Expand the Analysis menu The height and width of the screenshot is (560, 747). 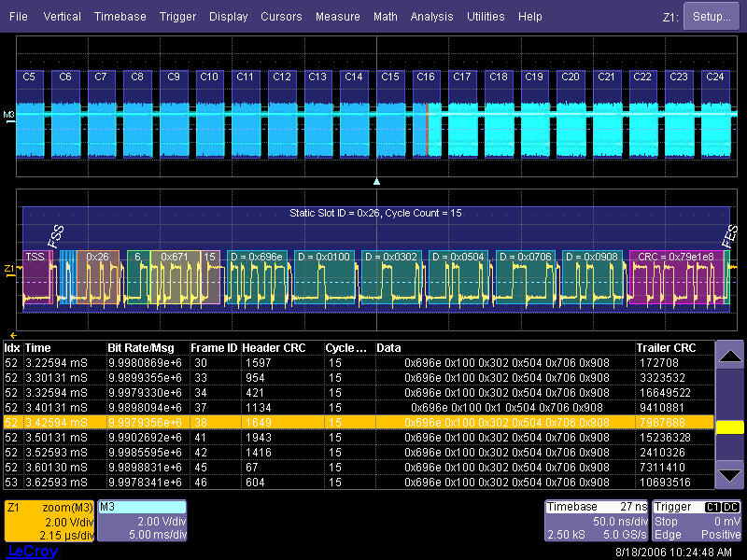tap(431, 17)
